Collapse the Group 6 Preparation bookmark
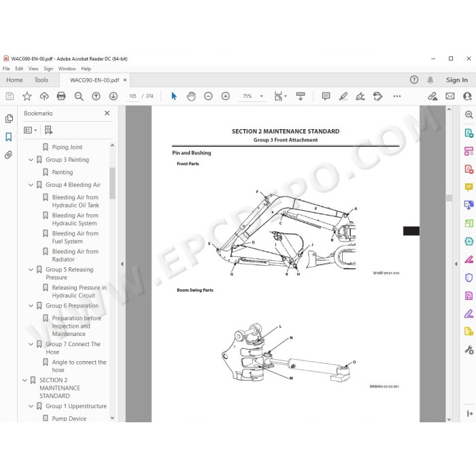 click(x=31, y=306)
